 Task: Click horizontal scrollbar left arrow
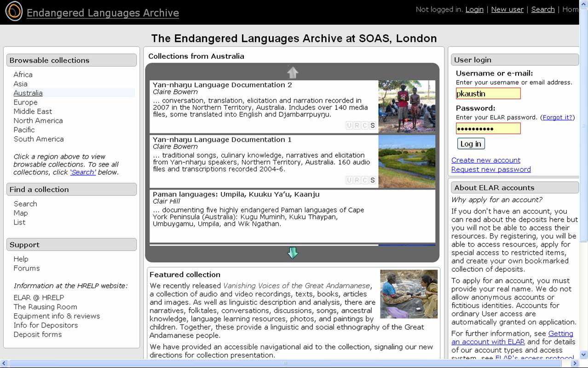click(x=4, y=363)
